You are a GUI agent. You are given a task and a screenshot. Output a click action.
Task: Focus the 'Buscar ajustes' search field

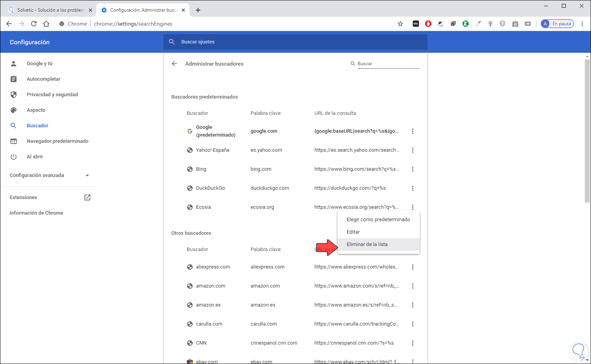click(x=295, y=42)
